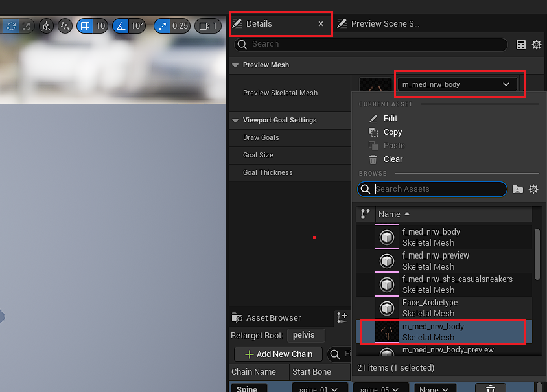Click the Chain Name column header
This screenshot has width=547, height=392.
(x=259, y=372)
